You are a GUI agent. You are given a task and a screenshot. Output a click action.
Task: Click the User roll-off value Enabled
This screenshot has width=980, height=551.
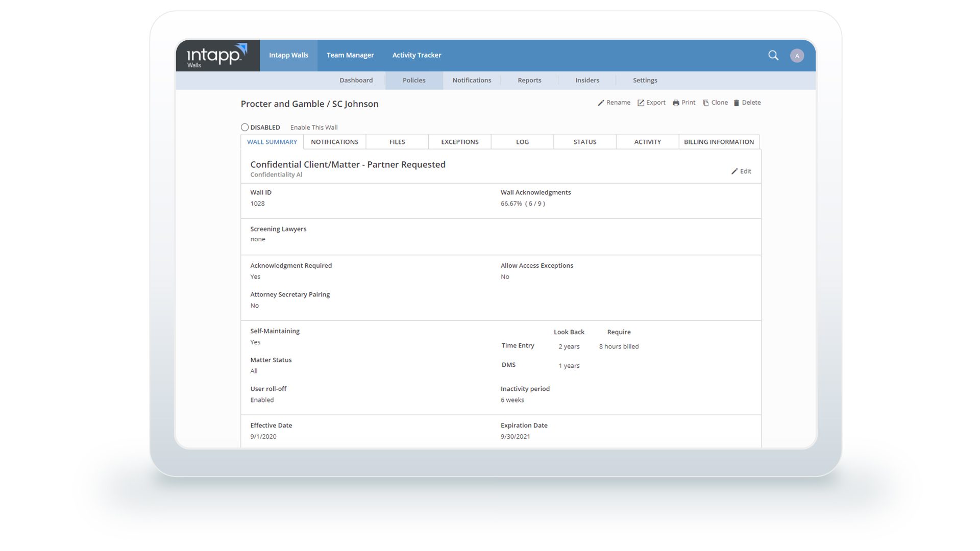[x=262, y=400]
